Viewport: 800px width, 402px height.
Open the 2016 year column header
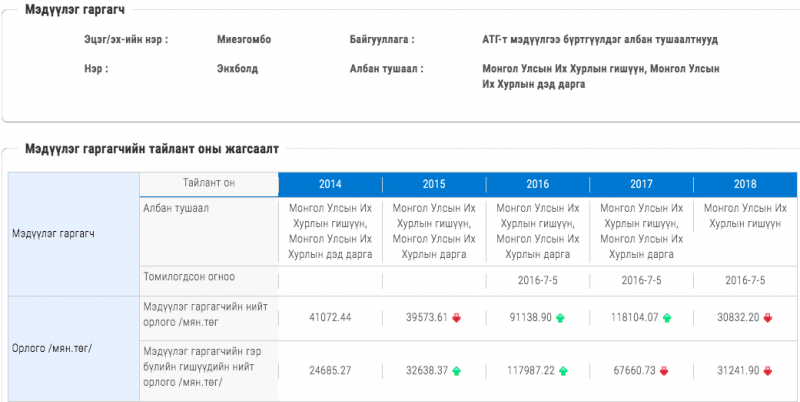coord(538,185)
